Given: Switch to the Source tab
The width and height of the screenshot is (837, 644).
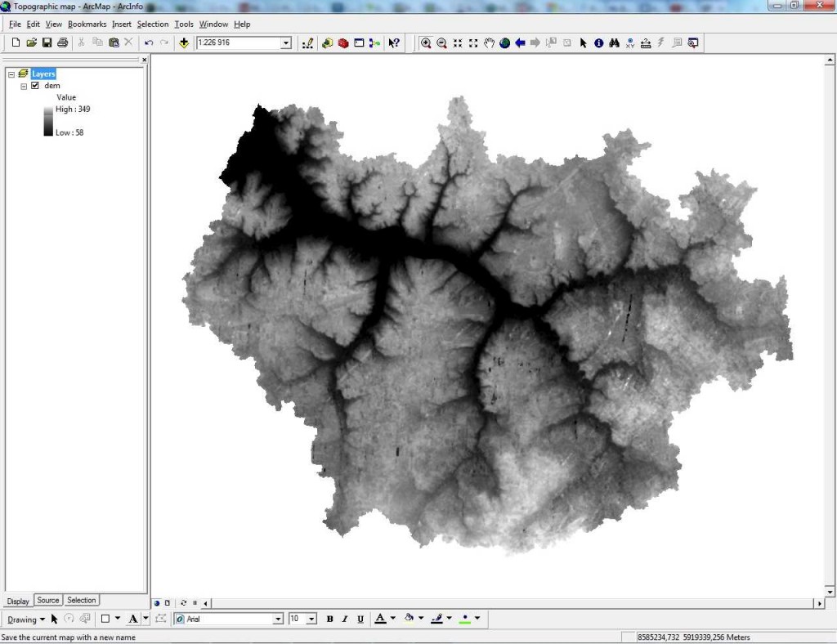Looking at the screenshot, I should pyautogui.click(x=48, y=601).
